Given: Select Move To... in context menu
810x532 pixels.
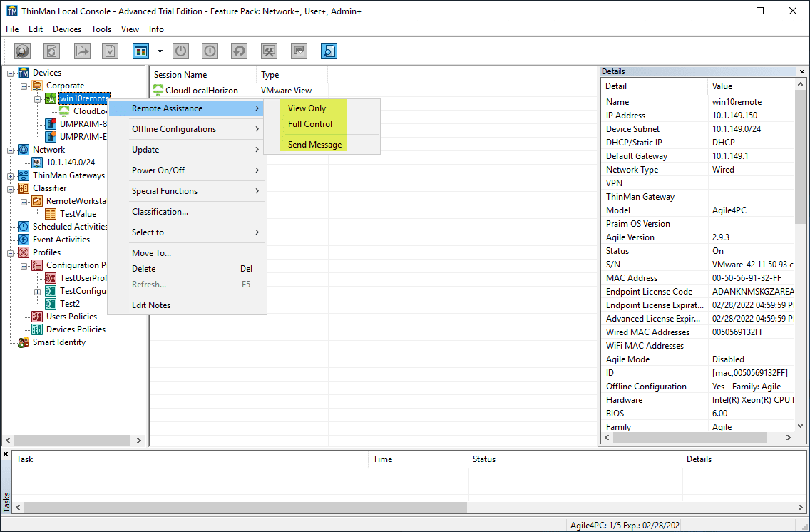Looking at the screenshot, I should tap(187, 253).
